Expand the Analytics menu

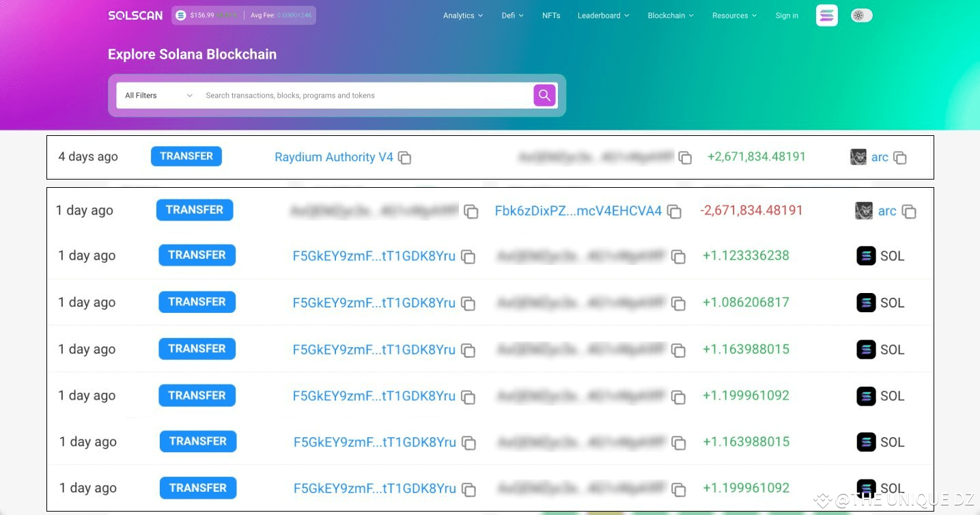tap(463, 16)
